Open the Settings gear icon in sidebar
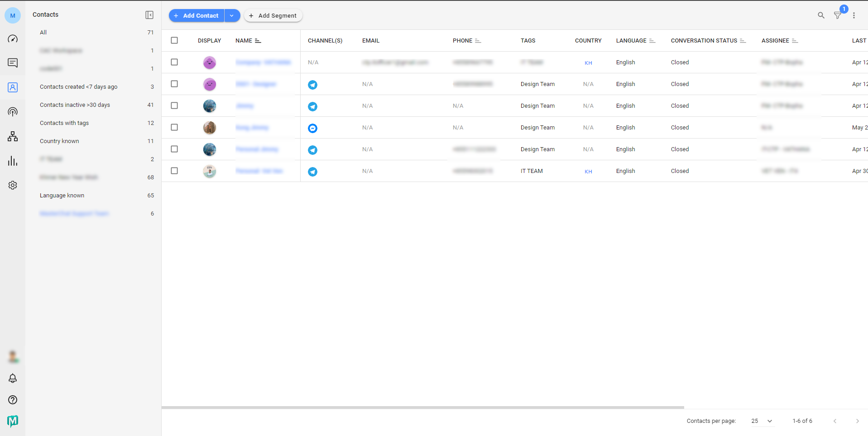This screenshot has width=868, height=436. point(13,185)
